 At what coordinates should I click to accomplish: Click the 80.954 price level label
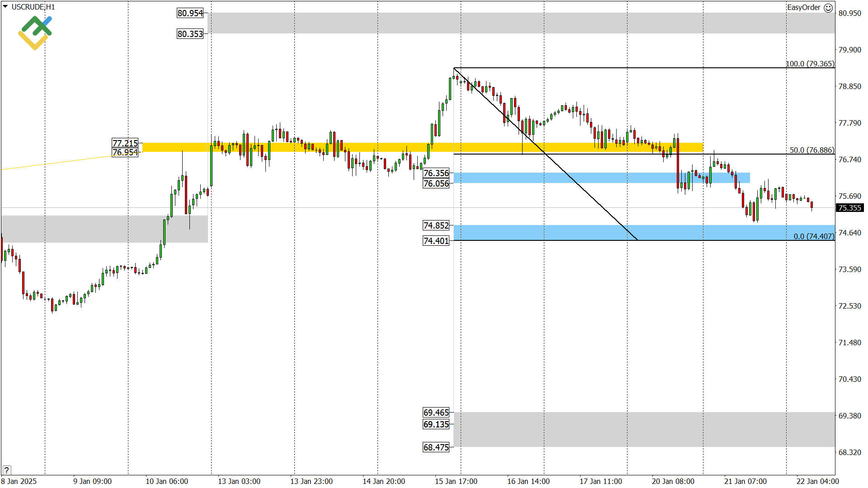coord(190,13)
